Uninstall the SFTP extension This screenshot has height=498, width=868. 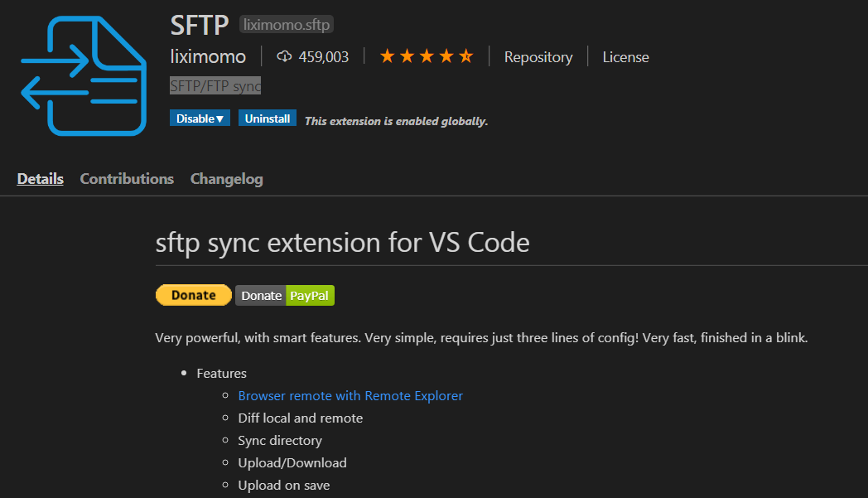click(268, 118)
